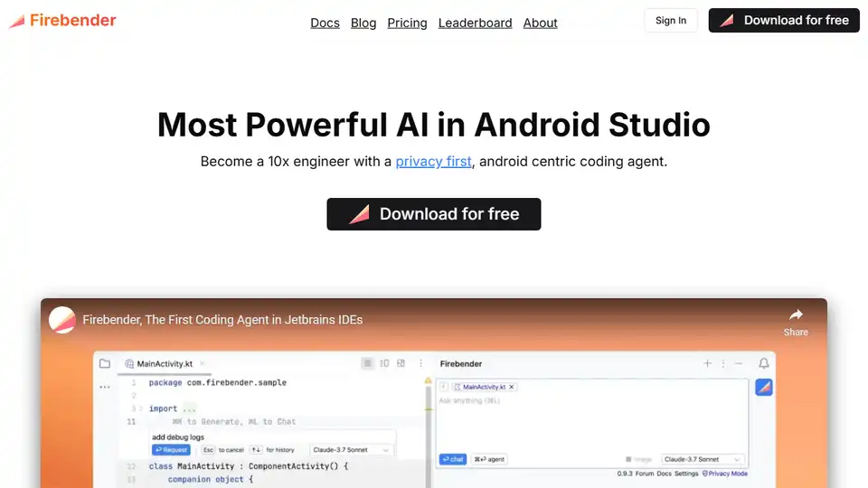
Task: Click the yellow warning triangle in editor
Action: point(428,380)
